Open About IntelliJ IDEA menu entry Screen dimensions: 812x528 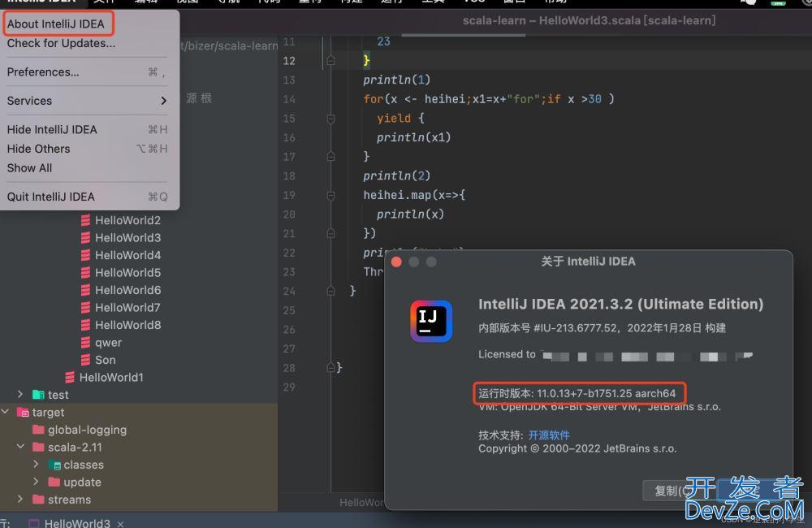pyautogui.click(x=56, y=24)
